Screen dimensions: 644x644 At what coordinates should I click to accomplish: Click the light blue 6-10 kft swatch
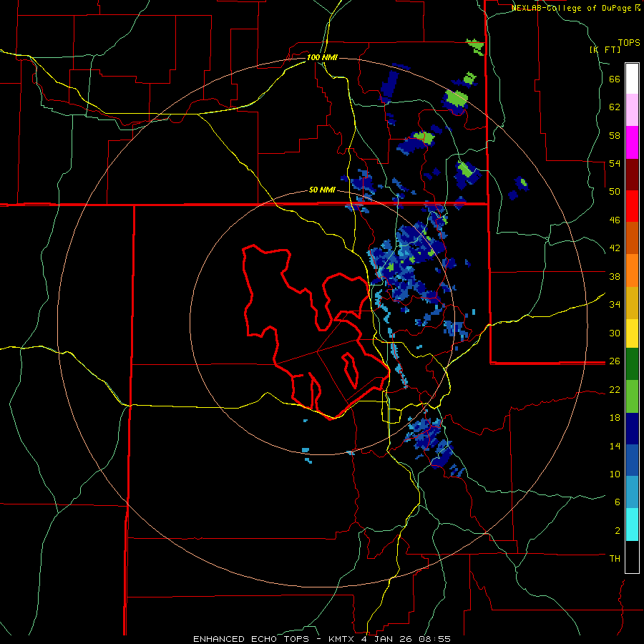pos(632,492)
